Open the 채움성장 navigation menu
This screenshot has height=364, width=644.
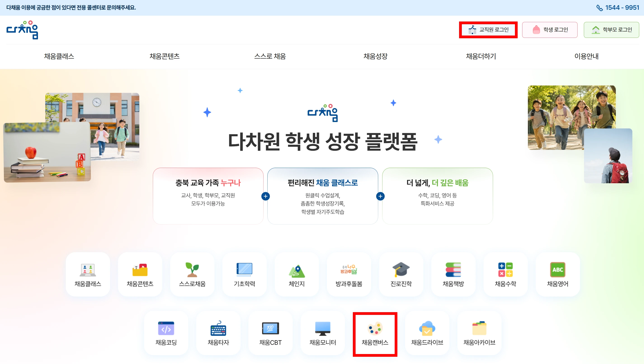coord(375,56)
